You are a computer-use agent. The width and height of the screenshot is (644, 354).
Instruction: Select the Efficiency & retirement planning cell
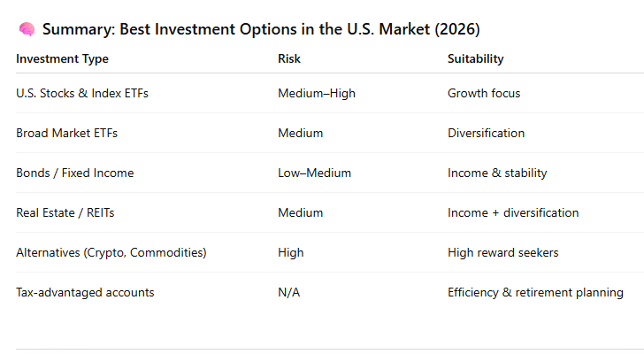pos(535,292)
